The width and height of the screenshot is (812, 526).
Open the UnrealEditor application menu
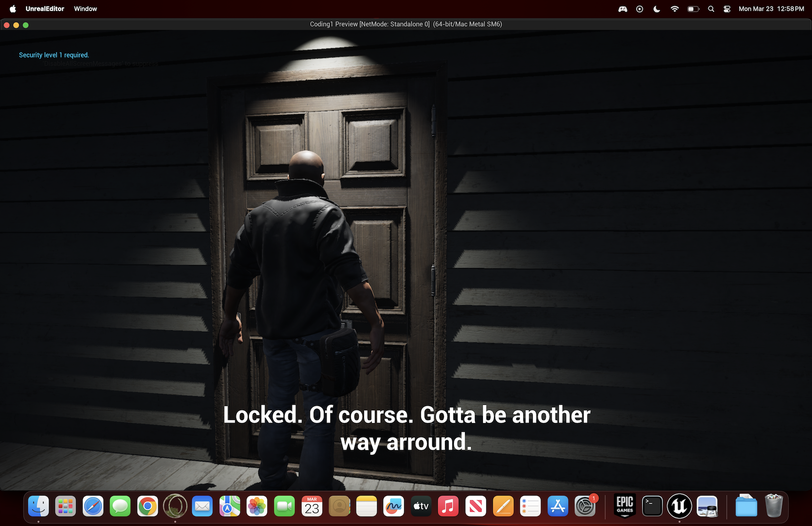45,9
